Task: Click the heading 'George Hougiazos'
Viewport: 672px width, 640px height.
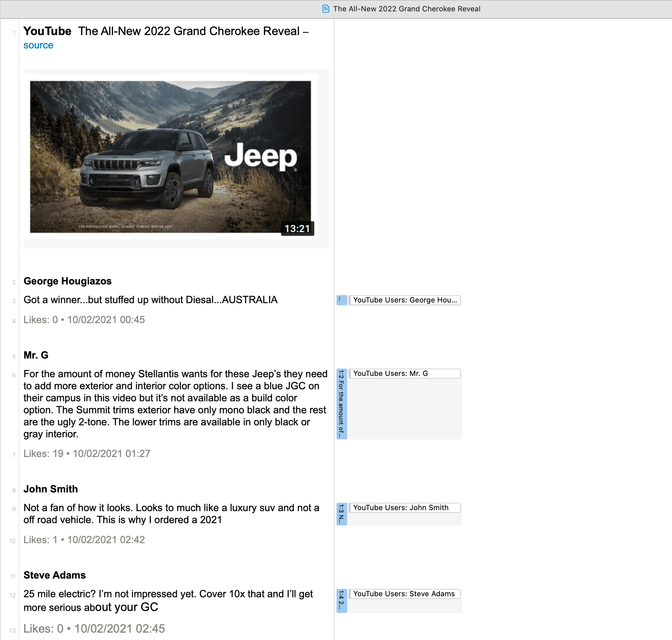Action: 67,281
